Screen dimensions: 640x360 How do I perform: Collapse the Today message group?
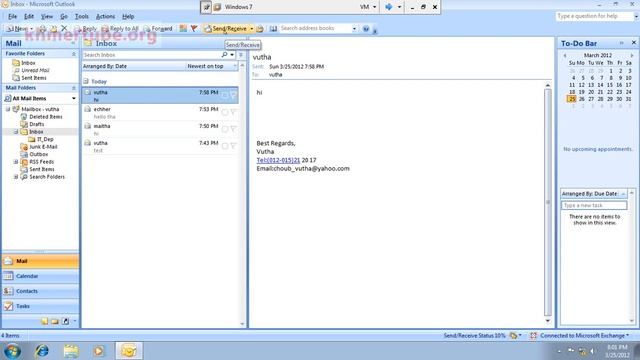86,81
